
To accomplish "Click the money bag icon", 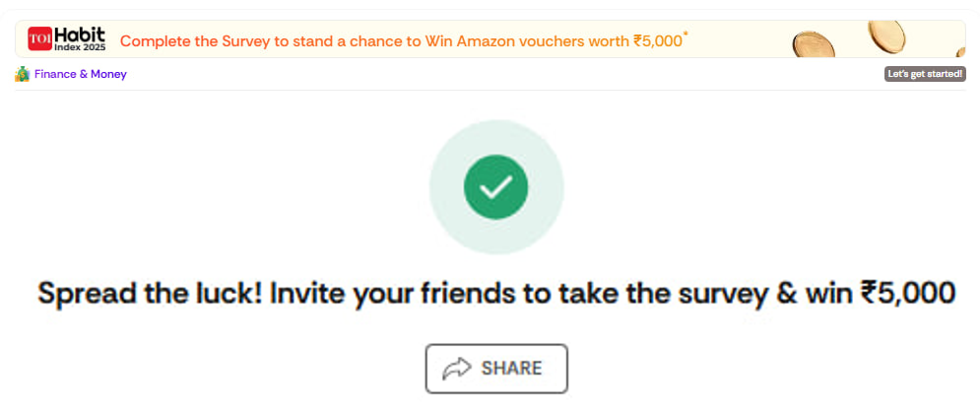I will click(23, 74).
